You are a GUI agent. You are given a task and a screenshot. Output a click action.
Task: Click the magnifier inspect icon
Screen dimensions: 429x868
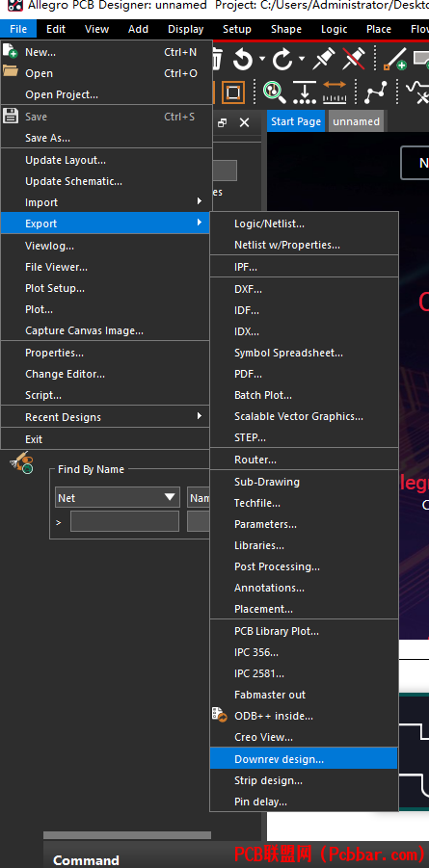(x=274, y=92)
